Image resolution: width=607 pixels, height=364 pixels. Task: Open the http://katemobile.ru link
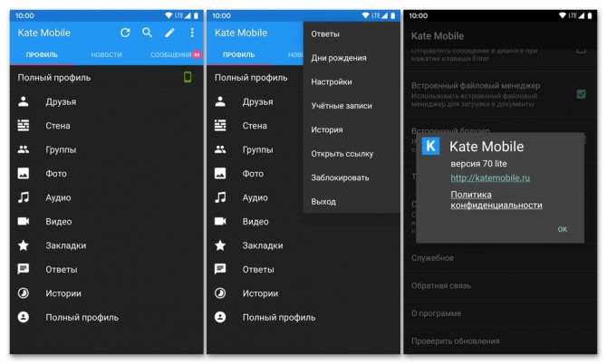coord(490,178)
